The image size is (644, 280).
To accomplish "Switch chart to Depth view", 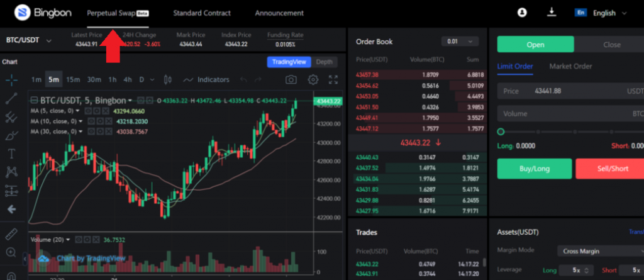I will 324,62.
